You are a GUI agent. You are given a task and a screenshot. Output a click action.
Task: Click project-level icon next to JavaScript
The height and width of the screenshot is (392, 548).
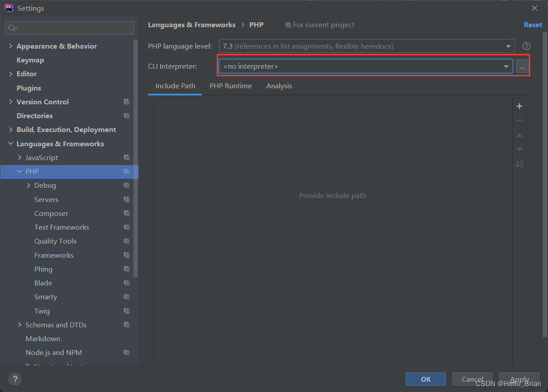[127, 157]
